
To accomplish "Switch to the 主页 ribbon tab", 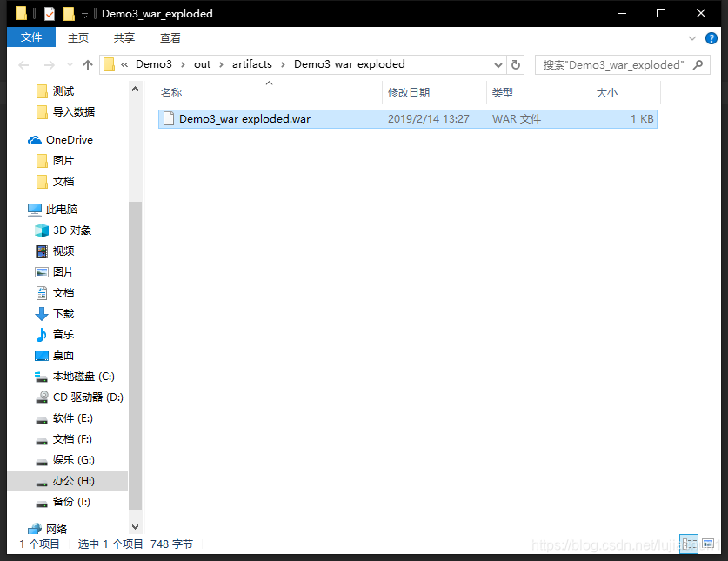I will coord(78,37).
